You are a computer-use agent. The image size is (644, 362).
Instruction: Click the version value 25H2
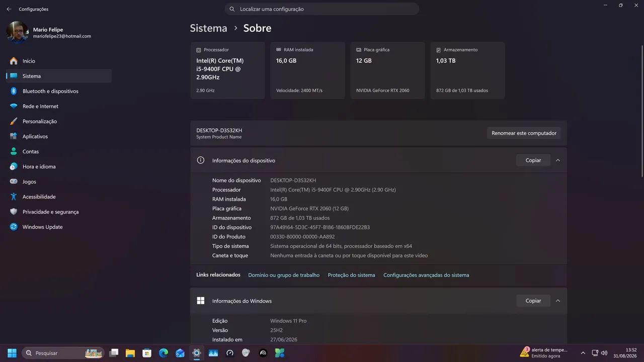[x=277, y=330]
